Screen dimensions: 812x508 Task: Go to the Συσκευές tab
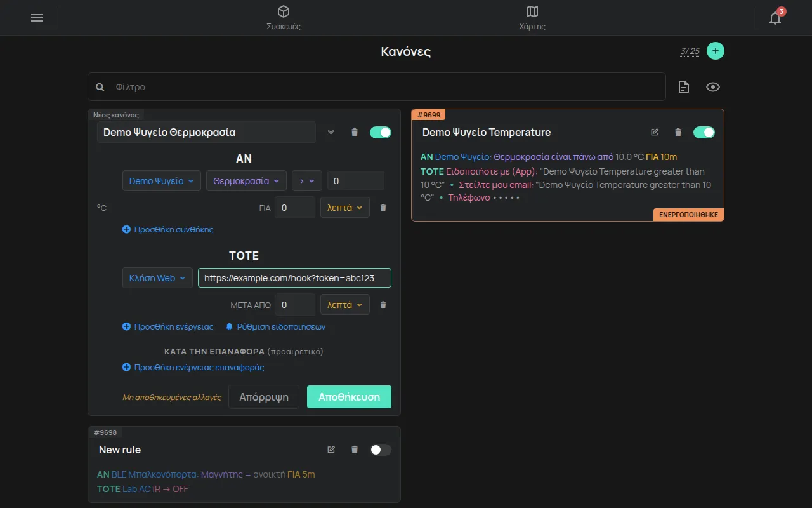coord(284,18)
